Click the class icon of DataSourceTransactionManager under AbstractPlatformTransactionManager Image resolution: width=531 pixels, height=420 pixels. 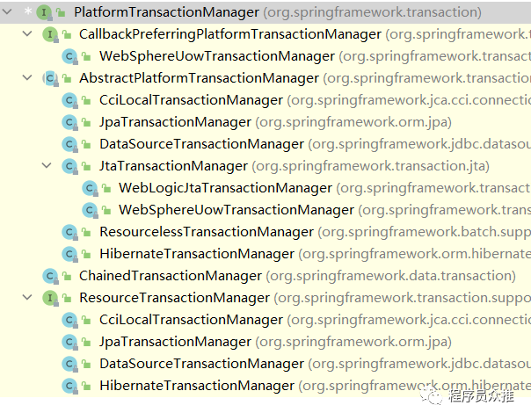tap(70, 144)
